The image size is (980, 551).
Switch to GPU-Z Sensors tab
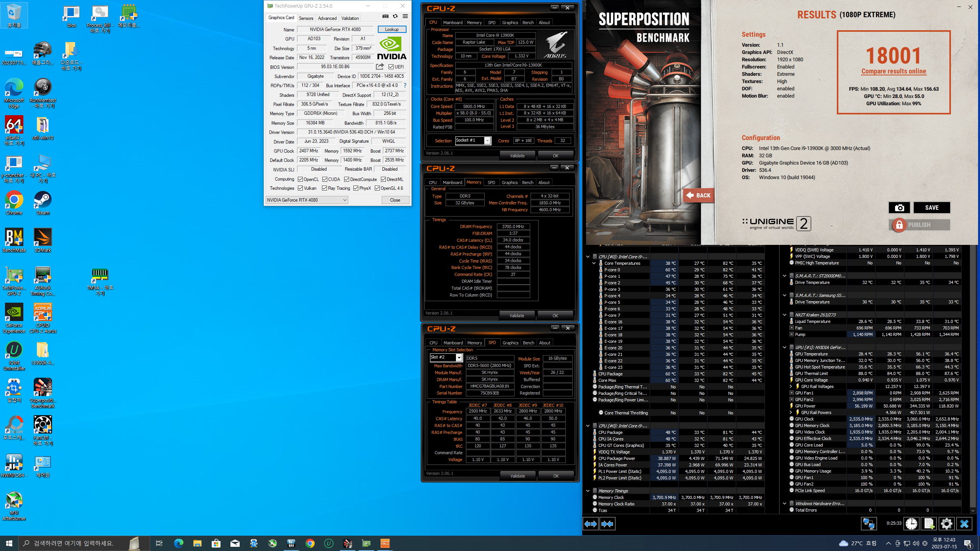click(306, 18)
